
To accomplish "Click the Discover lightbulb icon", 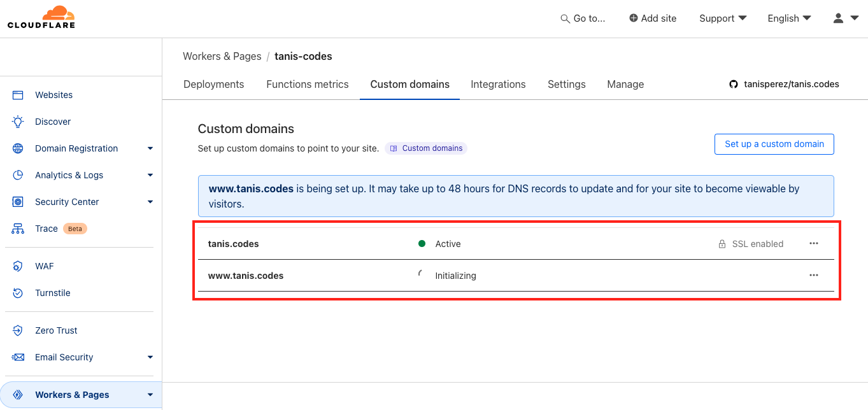I will pos(18,122).
